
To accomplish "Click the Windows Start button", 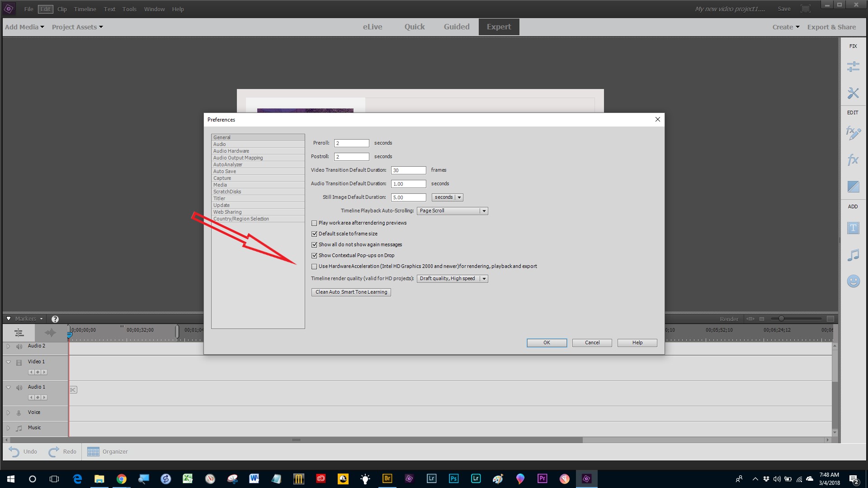I will [x=11, y=479].
